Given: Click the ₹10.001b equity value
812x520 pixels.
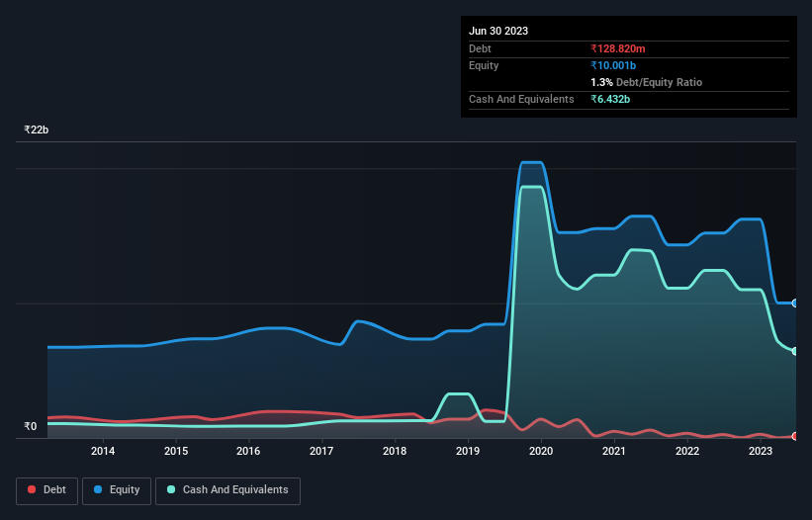Looking at the screenshot, I should point(613,65).
